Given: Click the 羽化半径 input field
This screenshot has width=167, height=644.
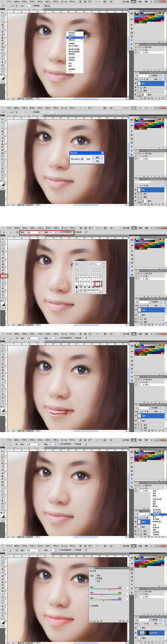Looking at the screenshot, I should [83, 159].
